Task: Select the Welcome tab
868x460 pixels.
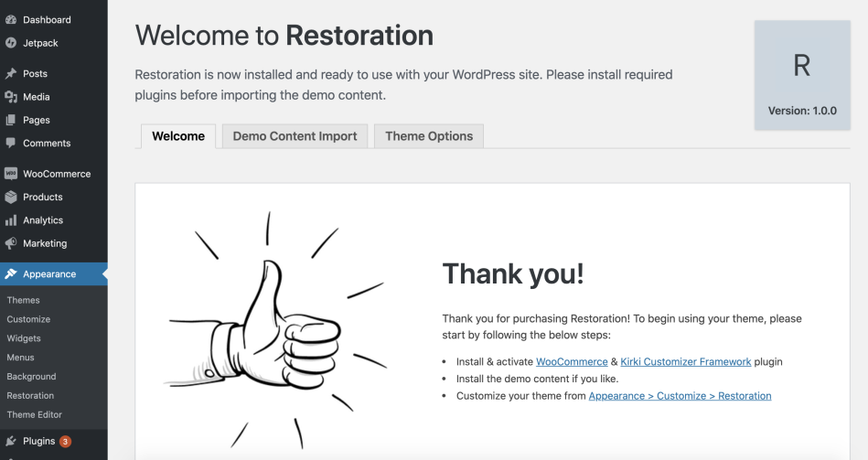Action: 178,136
